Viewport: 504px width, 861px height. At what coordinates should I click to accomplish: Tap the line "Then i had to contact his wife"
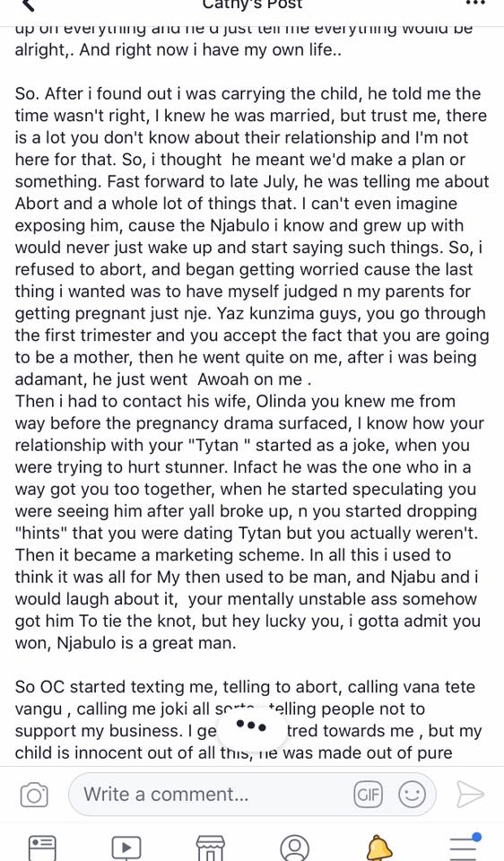point(235,401)
